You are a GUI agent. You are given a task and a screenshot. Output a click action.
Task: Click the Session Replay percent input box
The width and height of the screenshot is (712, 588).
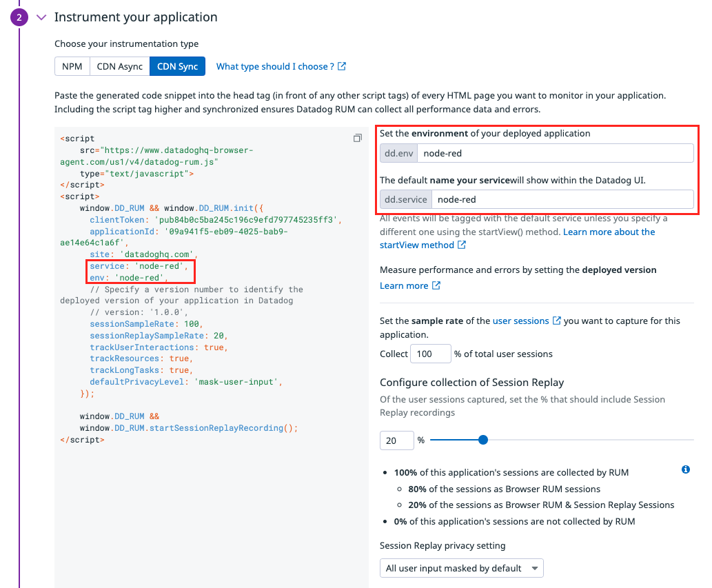pos(397,440)
